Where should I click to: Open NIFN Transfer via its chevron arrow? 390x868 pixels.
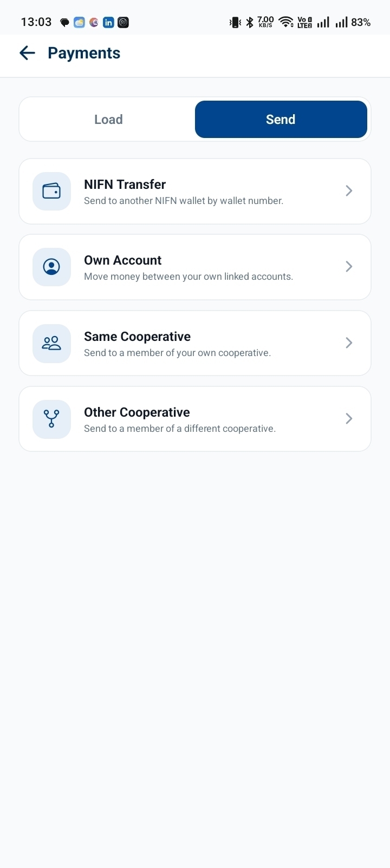[x=349, y=191]
